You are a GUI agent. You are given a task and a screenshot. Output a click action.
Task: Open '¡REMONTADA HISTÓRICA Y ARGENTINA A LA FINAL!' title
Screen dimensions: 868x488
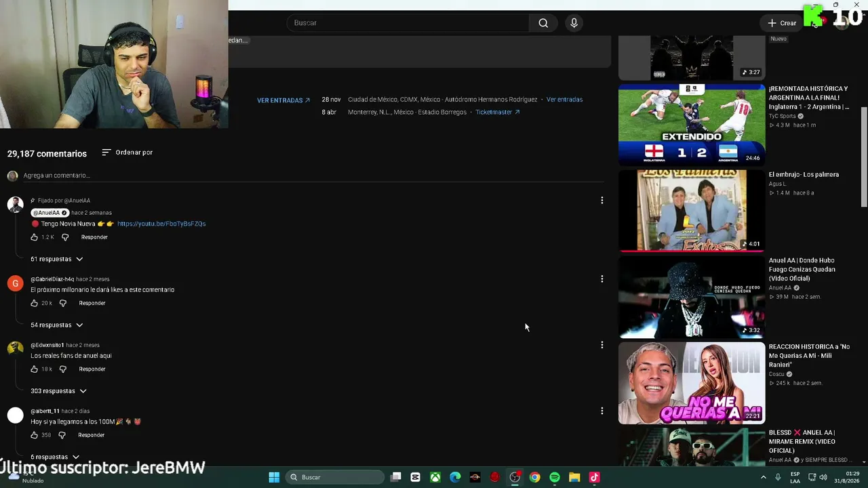pyautogui.click(x=808, y=98)
